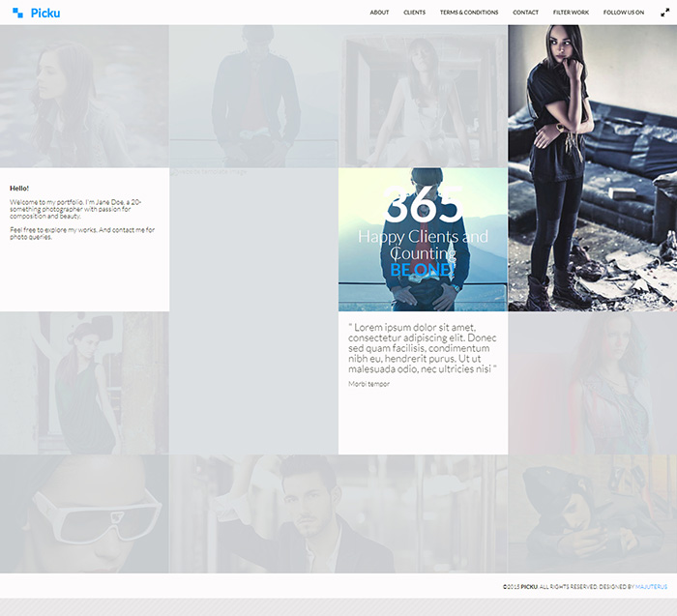
Task: Open the woman in white dress thumbnail
Action: (x=424, y=96)
